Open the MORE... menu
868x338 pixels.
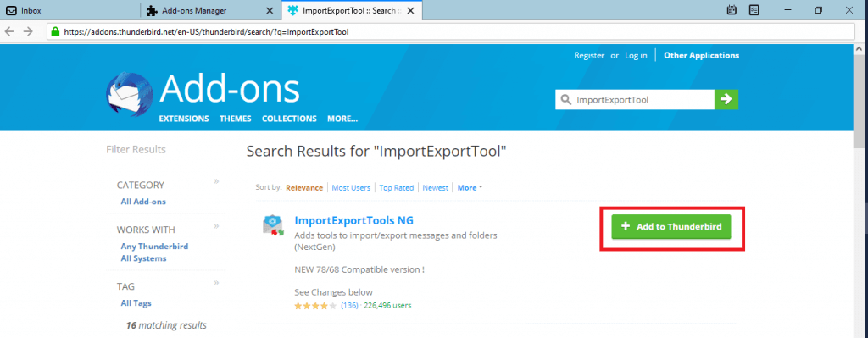[342, 119]
